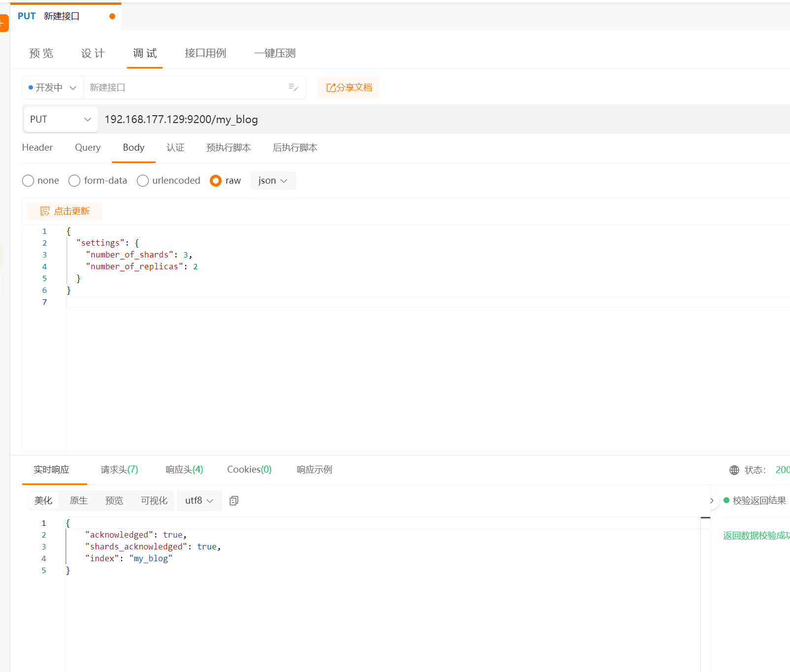Click the copy response icon
Viewport: 790px width, 672px height.
pos(234,501)
